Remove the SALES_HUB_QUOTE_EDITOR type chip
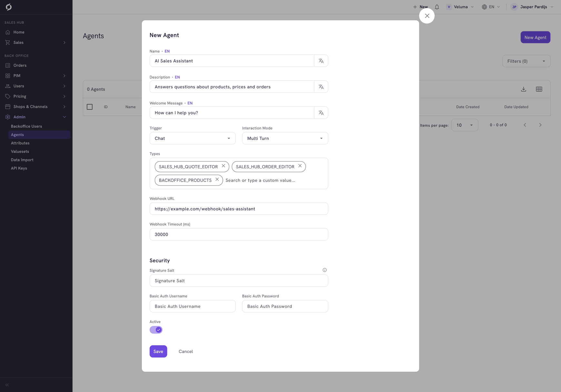This screenshot has height=392, width=561. [x=223, y=166]
